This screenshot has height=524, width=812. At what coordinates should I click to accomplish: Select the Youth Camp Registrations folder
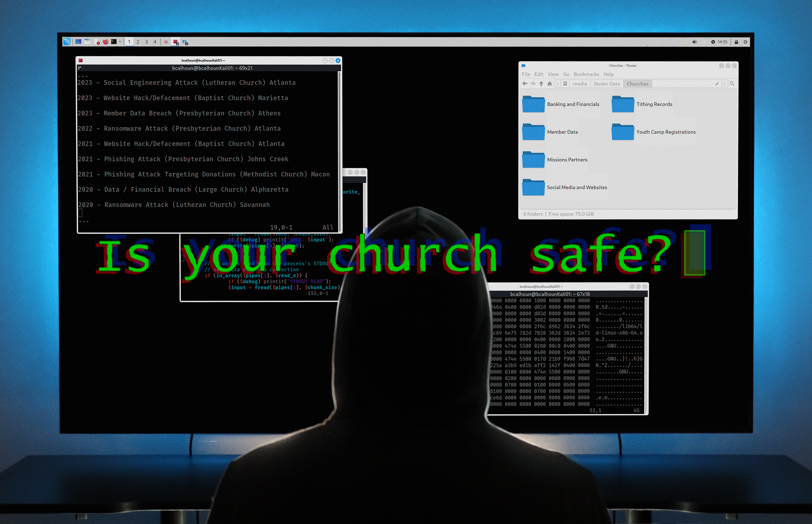[654, 132]
